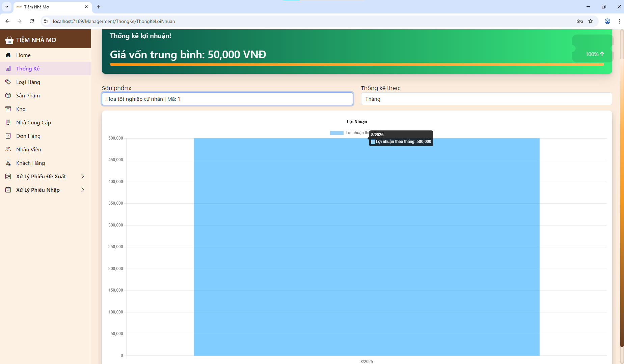
Task: Open the Sản phẩm selection box
Action: coord(227,99)
